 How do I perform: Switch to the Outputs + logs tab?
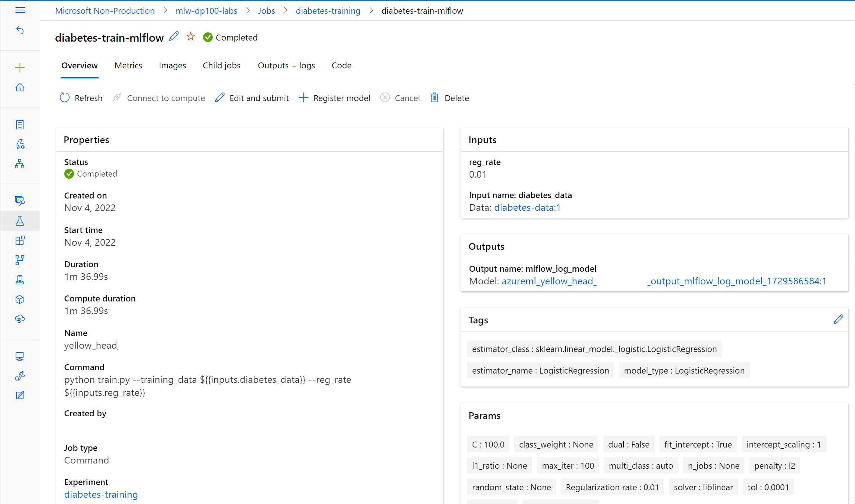pos(286,65)
